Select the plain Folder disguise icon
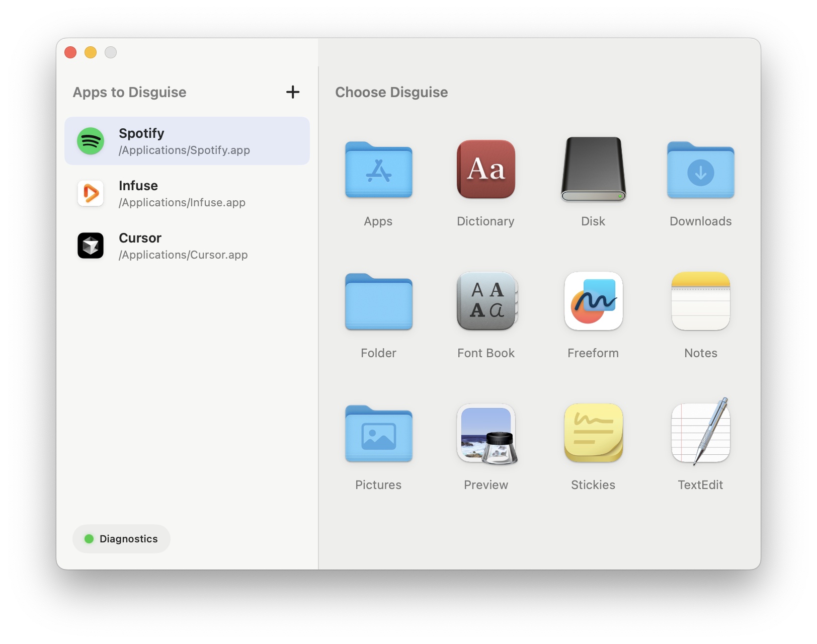The width and height of the screenshot is (817, 644). 378,301
